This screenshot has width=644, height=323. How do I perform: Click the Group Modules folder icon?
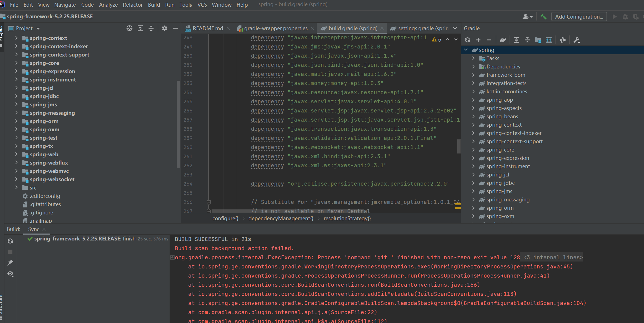538,40
